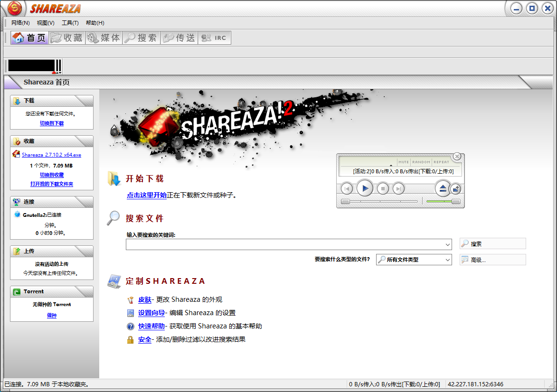The image size is (557, 392).
Task: Toggle MUTE in the media player
Action: coord(404,162)
